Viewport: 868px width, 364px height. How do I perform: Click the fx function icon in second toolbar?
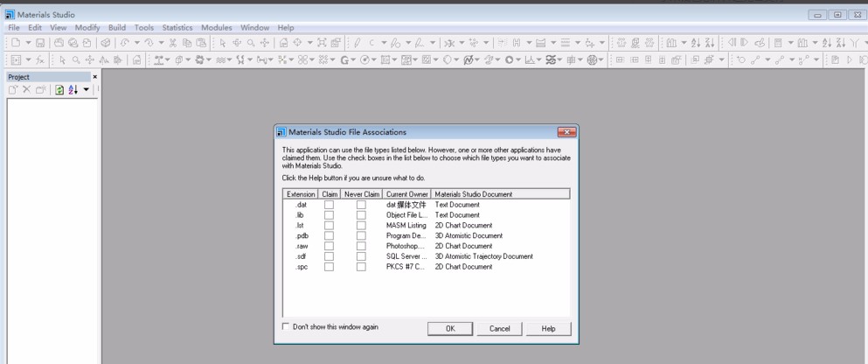[x=40, y=59]
